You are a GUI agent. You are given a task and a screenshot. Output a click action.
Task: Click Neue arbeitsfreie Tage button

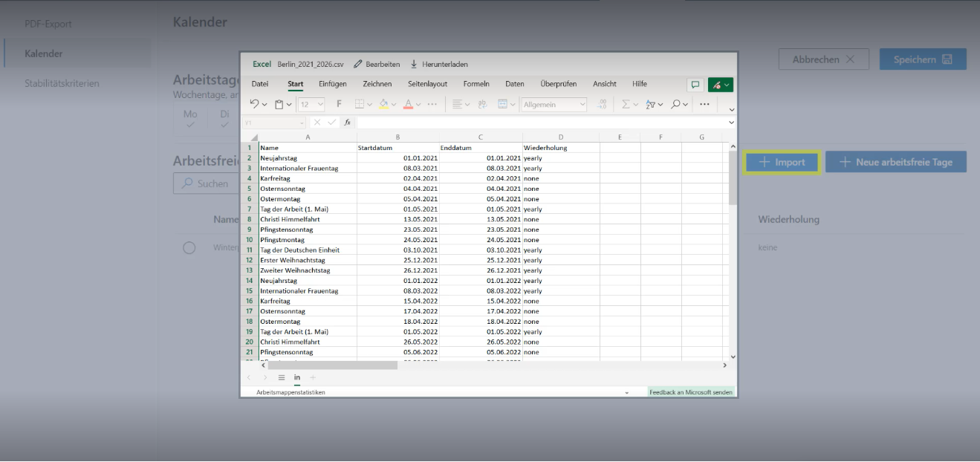coord(895,162)
